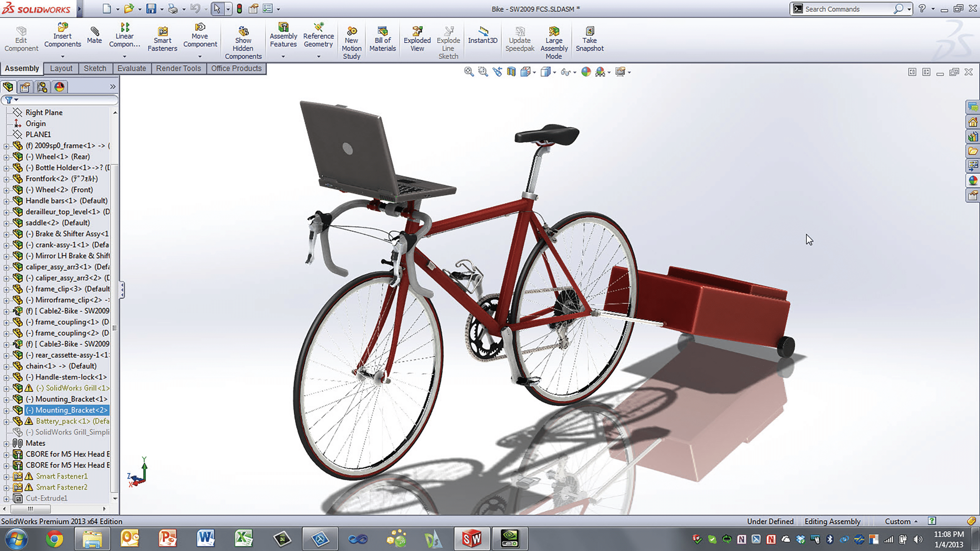980x551 pixels.
Task: Expand saddle<2> component node
Action: (x=6, y=223)
